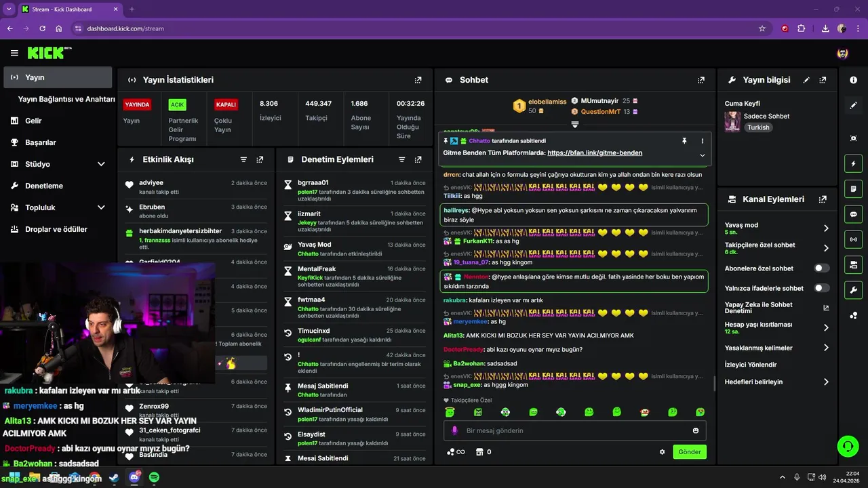This screenshot has width=868, height=488.
Task: Select Yayın in the sidebar
Action: pyautogui.click(x=58, y=77)
